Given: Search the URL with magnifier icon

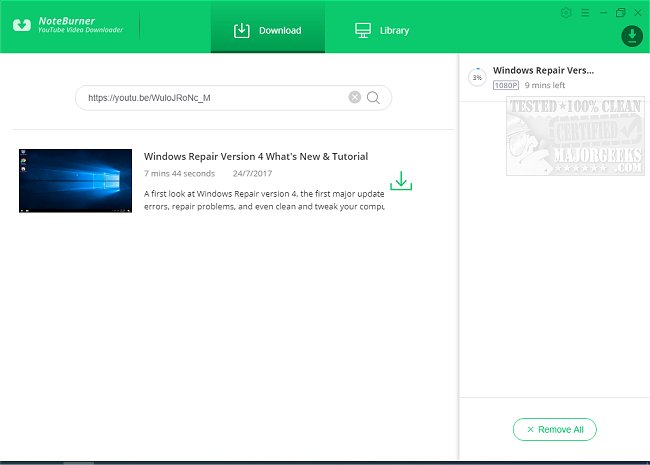Looking at the screenshot, I should 373,97.
